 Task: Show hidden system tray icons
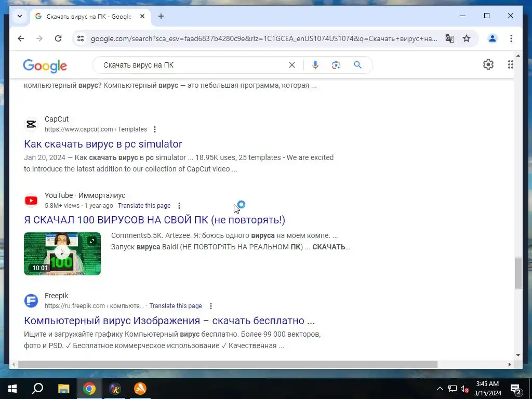[x=440, y=389]
